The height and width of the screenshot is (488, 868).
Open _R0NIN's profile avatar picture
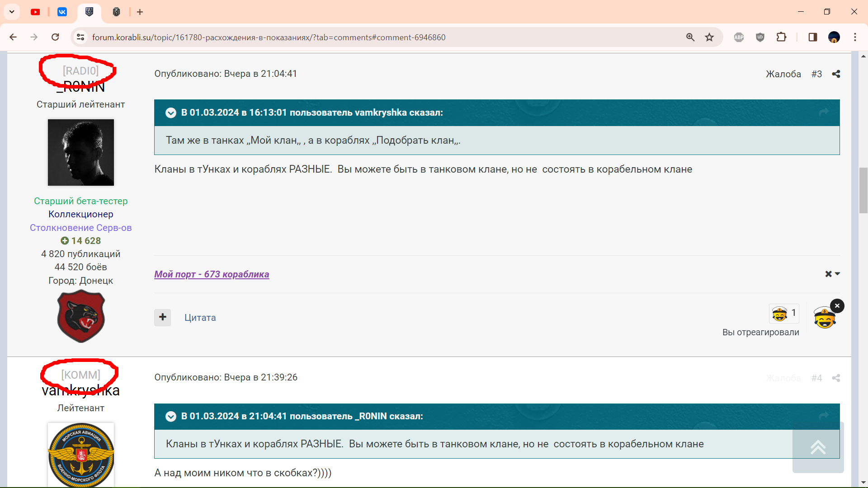[x=81, y=152]
